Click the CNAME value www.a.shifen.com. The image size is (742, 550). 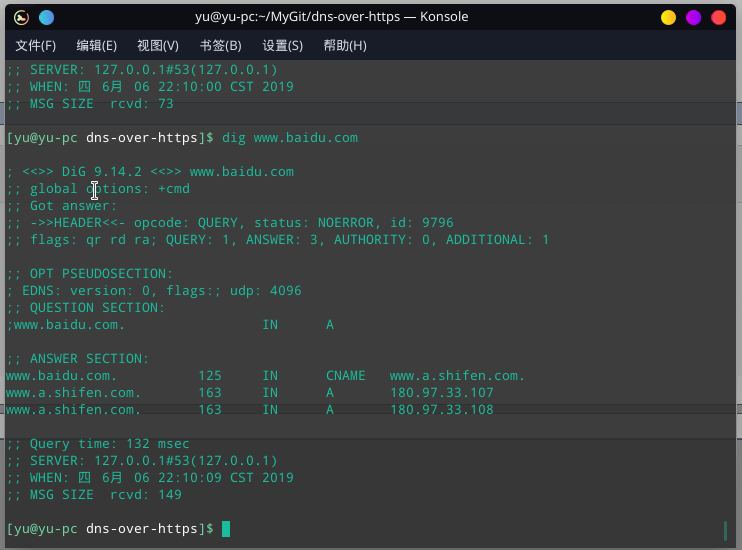pyautogui.click(x=457, y=375)
